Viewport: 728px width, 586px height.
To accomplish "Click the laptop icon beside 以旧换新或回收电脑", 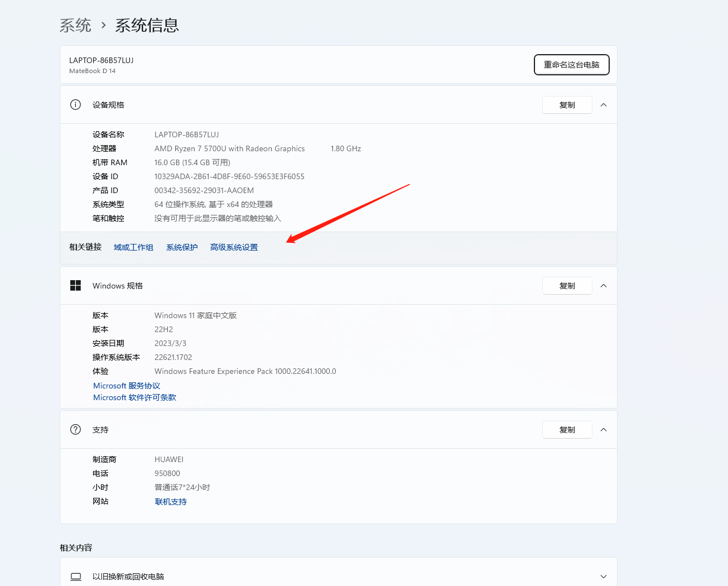I will pos(76,577).
